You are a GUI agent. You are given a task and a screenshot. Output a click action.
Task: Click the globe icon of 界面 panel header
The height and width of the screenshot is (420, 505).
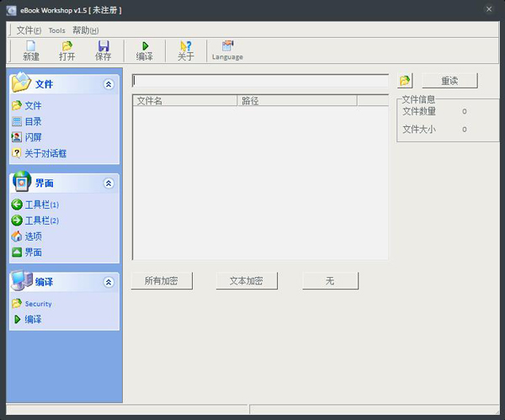[x=22, y=181]
